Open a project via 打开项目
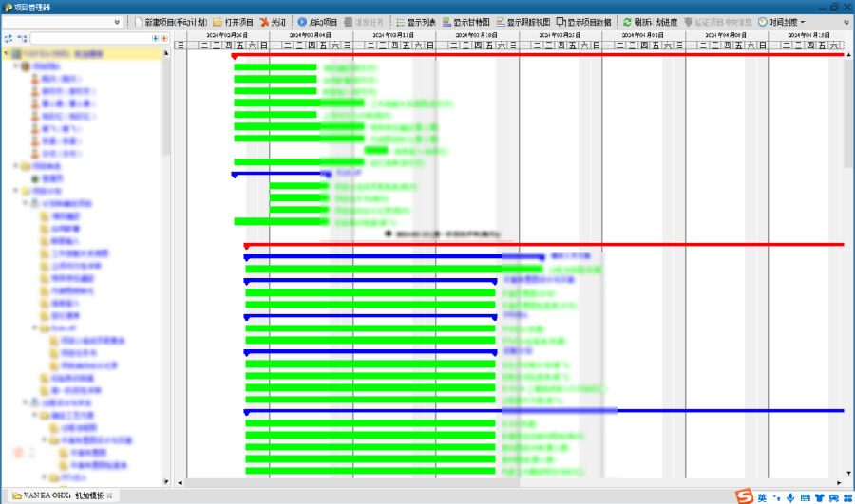This screenshot has height=504, width=855. click(233, 22)
